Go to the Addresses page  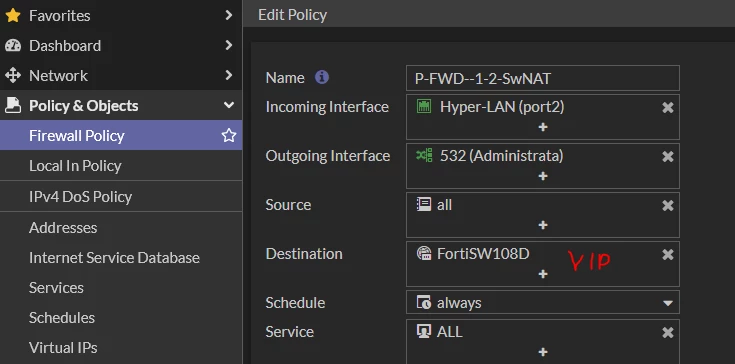pos(63,228)
